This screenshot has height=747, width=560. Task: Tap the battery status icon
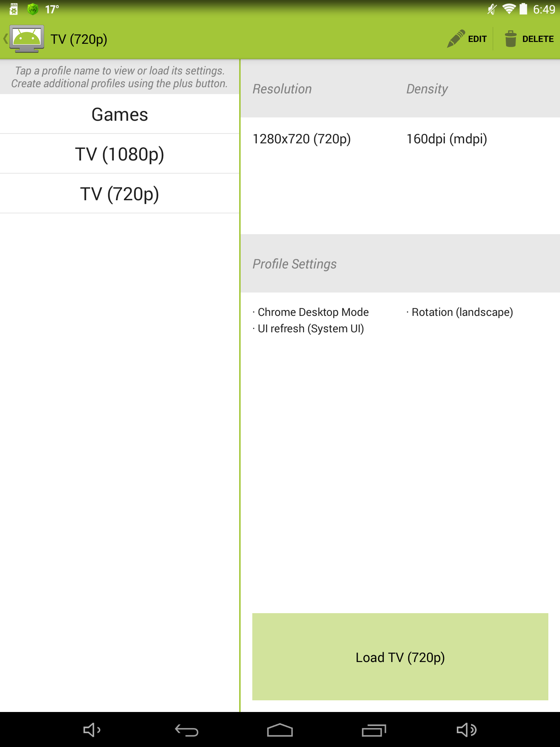(524, 9)
